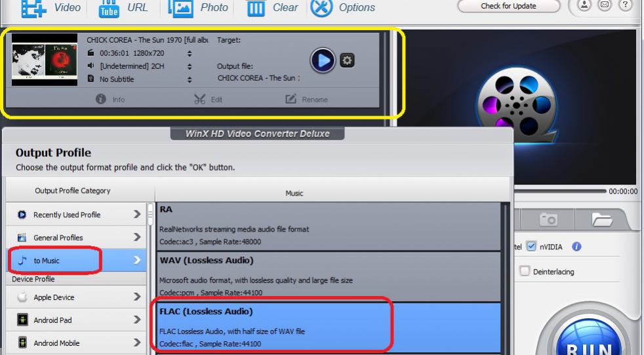Click the Clear trash can icon

256,7
